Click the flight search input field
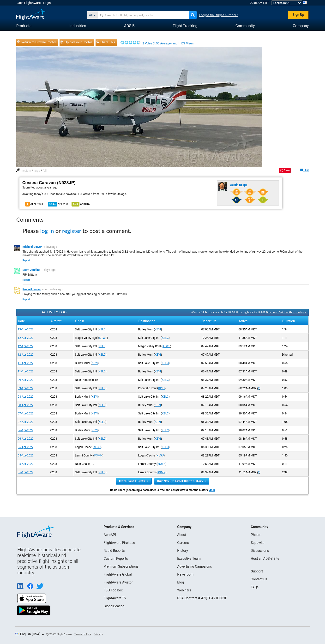This screenshot has height=644, width=325. point(143,15)
